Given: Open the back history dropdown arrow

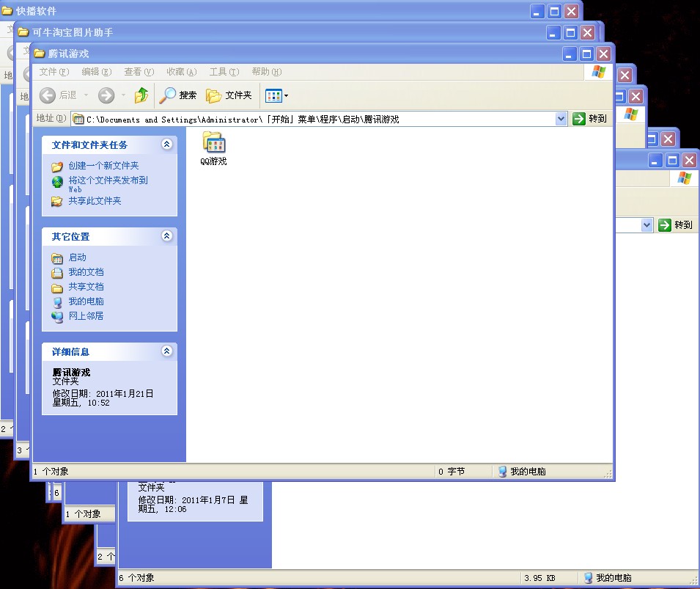Looking at the screenshot, I should click(86, 95).
